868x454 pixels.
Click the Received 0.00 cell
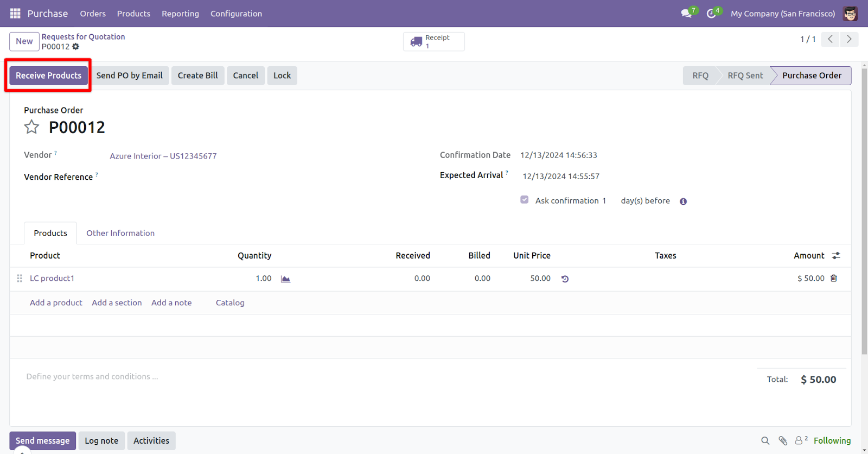422,278
